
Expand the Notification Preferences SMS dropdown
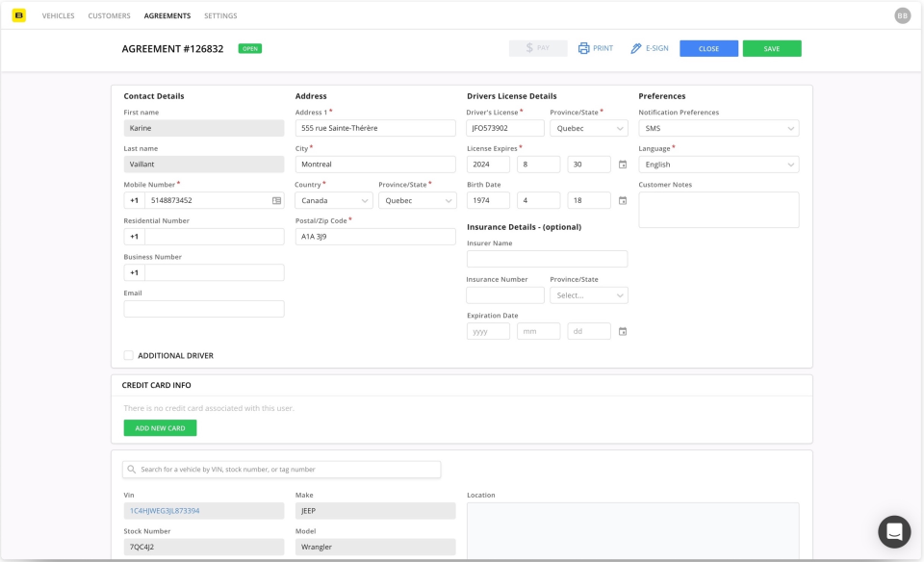(x=718, y=128)
